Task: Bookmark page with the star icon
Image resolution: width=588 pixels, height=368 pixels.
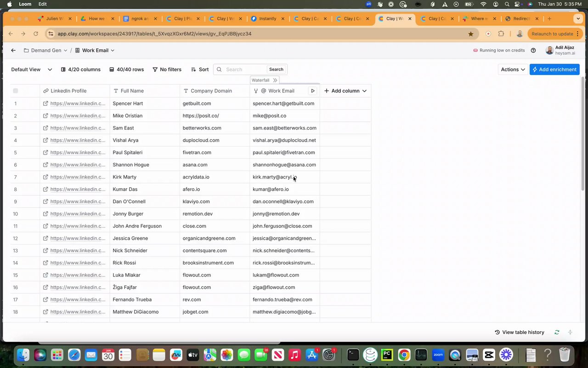Action: pyautogui.click(x=471, y=34)
